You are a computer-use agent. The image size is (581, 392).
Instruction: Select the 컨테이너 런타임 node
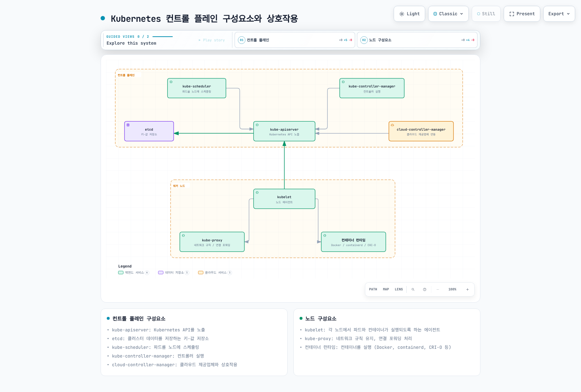tap(353, 242)
